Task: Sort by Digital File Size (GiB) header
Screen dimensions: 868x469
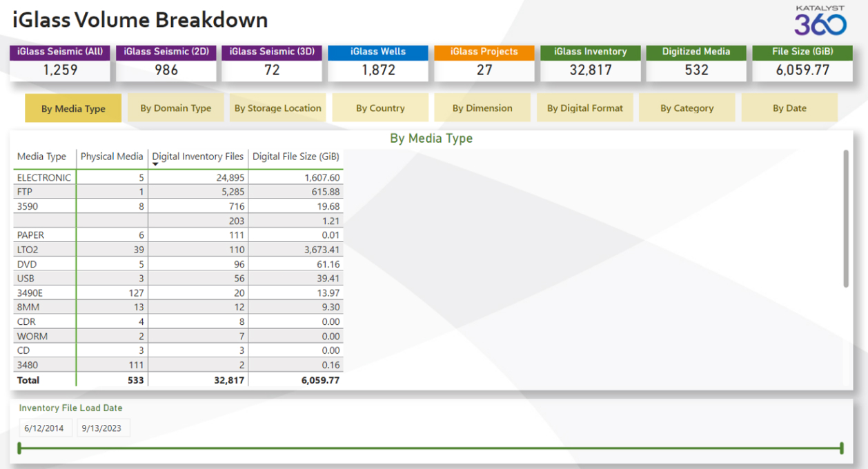Action: tap(295, 157)
